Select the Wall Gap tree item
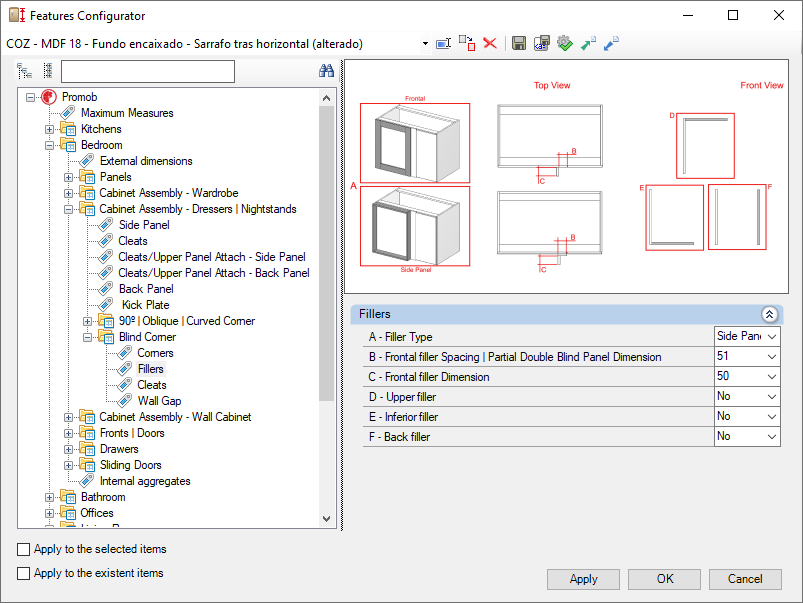This screenshot has height=603, width=803. (159, 401)
